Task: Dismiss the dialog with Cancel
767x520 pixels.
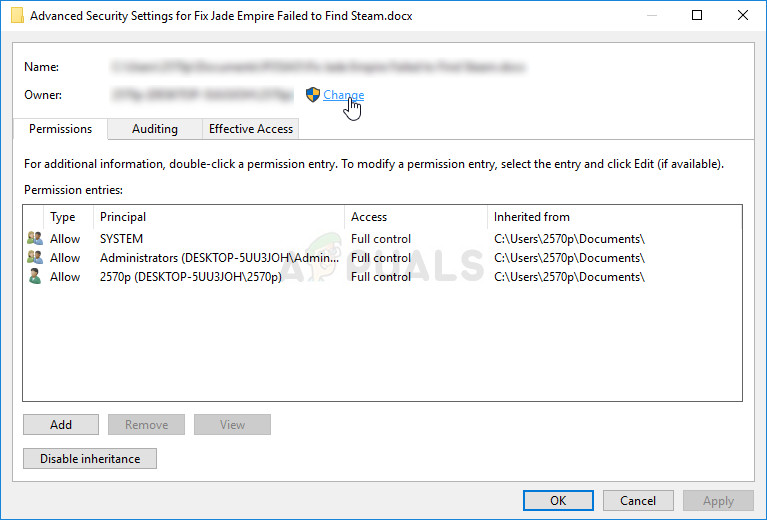Action: 638,501
